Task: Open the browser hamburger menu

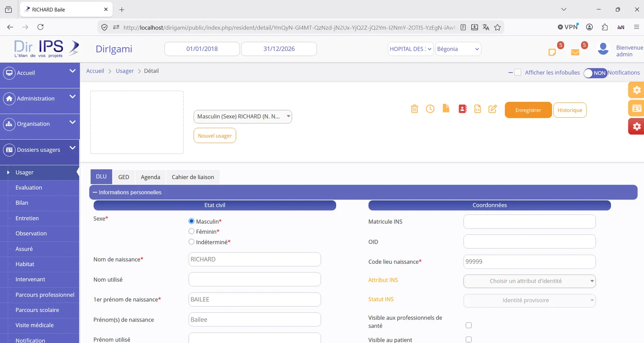Action: [636, 27]
